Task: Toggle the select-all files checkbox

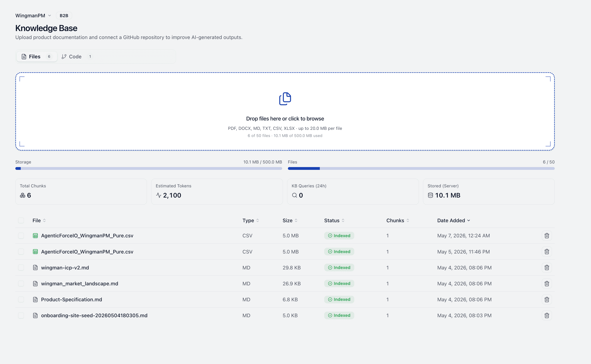Action: click(x=21, y=220)
